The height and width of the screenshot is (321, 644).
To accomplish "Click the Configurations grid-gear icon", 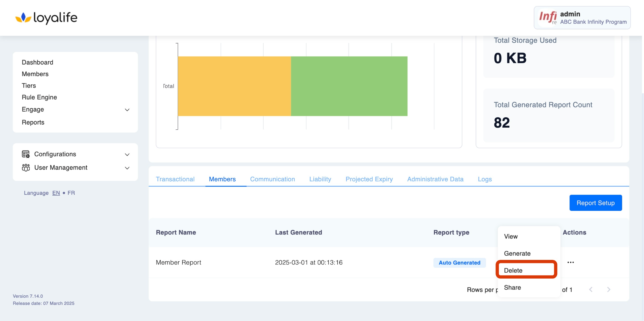I will click(x=26, y=154).
